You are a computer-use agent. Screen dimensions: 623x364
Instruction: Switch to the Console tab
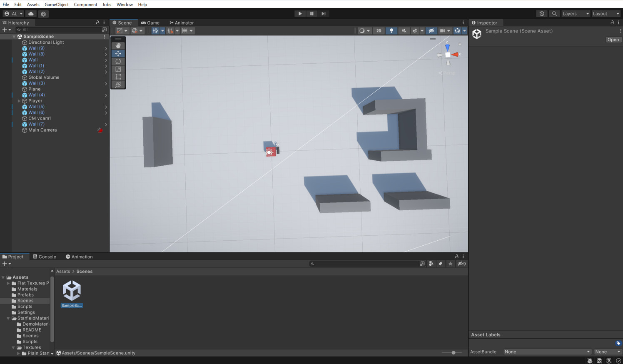(45, 257)
